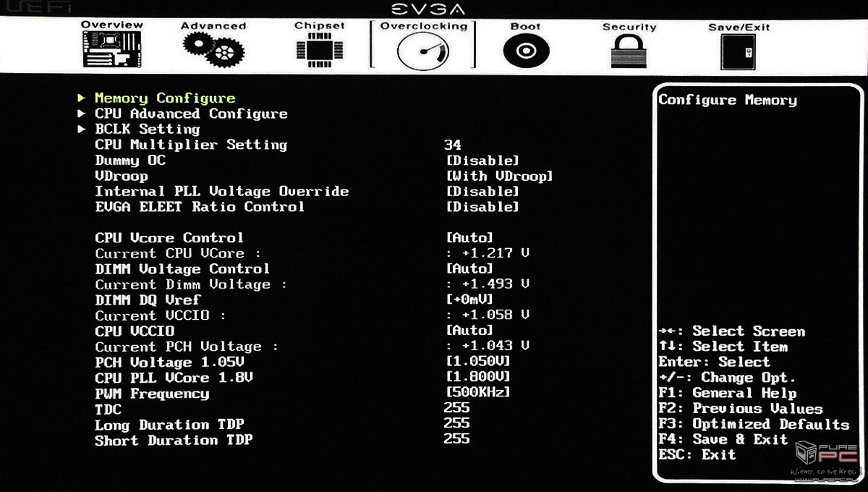Viewport: 868px width, 492px height.
Task: Select TDC label
Action: pos(108,409)
